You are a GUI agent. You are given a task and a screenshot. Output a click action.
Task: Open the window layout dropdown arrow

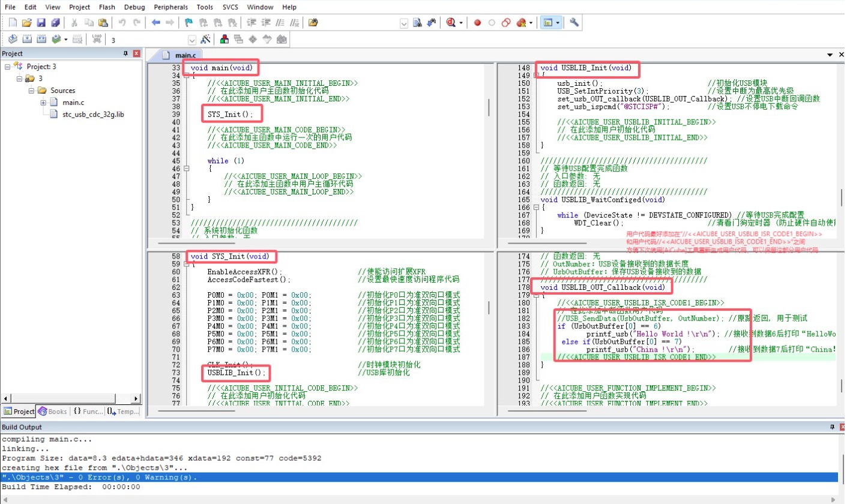[558, 23]
